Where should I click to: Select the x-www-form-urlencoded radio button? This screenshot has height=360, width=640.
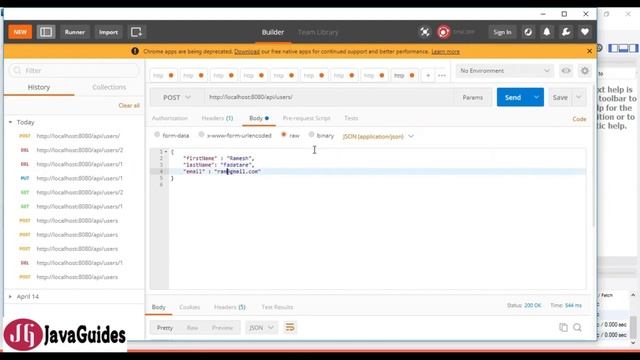pos(201,134)
